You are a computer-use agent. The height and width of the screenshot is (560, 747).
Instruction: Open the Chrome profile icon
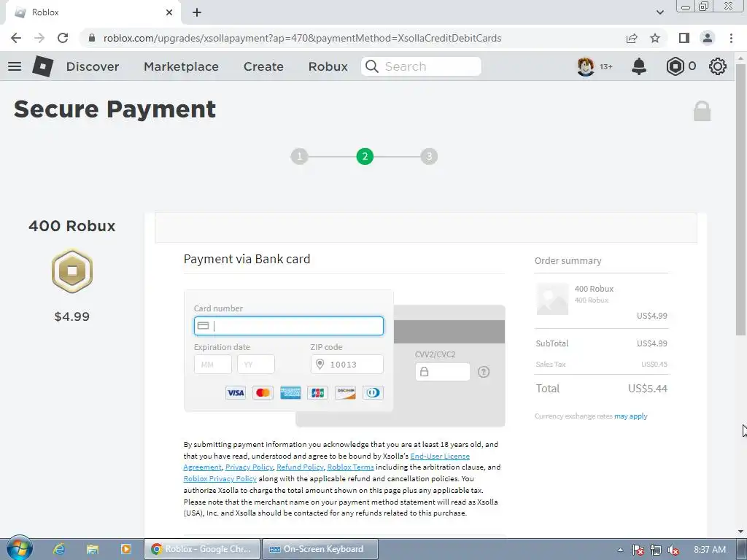click(708, 38)
